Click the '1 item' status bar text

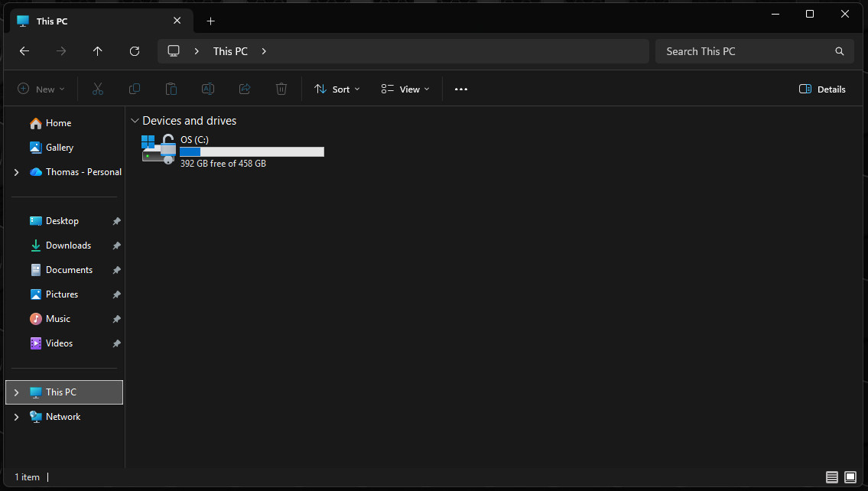[27, 477]
